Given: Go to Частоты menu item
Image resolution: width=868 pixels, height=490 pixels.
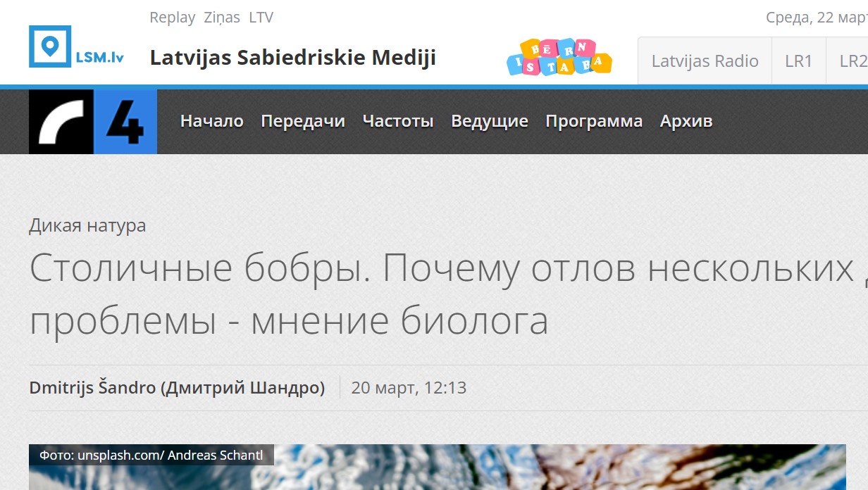Looking at the screenshot, I should (398, 121).
